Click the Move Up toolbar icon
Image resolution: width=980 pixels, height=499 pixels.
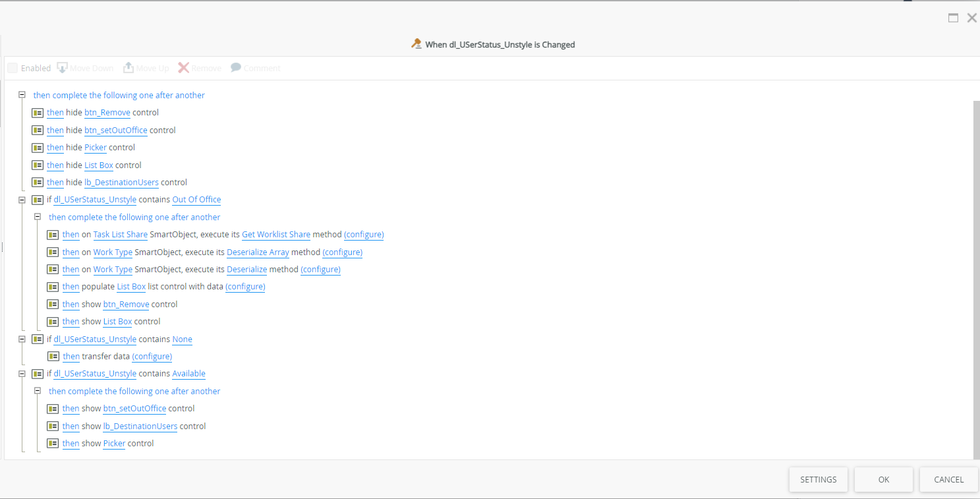129,68
